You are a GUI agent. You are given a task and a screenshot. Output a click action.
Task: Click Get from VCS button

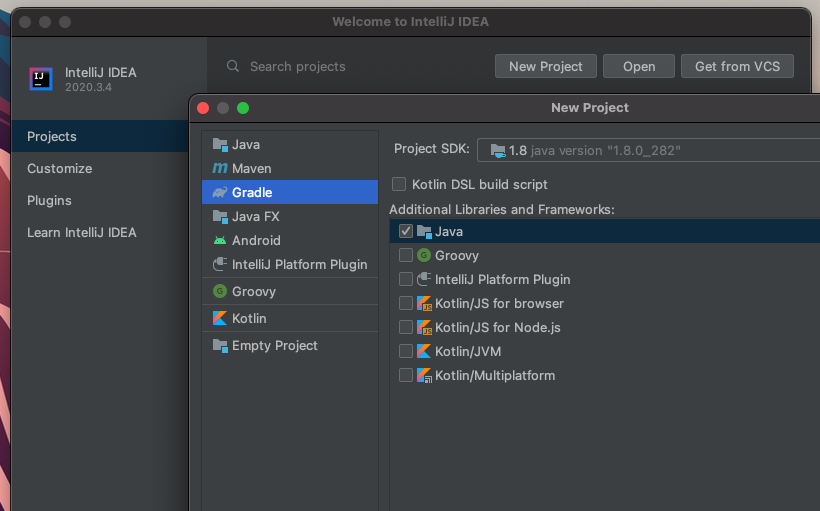[x=737, y=66]
